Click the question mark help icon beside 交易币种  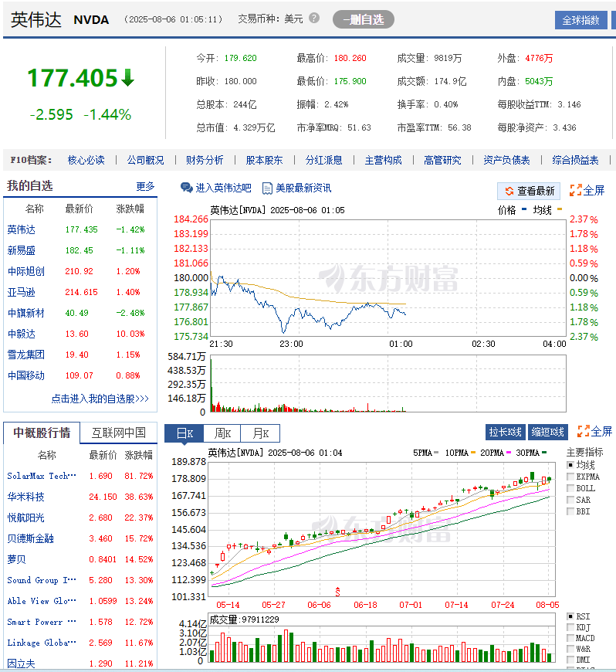click(x=314, y=19)
